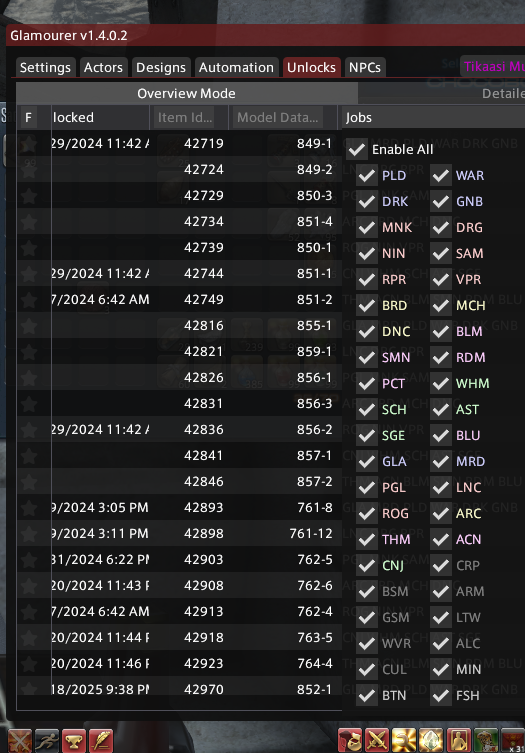Favorite the star for item 42739

(x=29, y=247)
